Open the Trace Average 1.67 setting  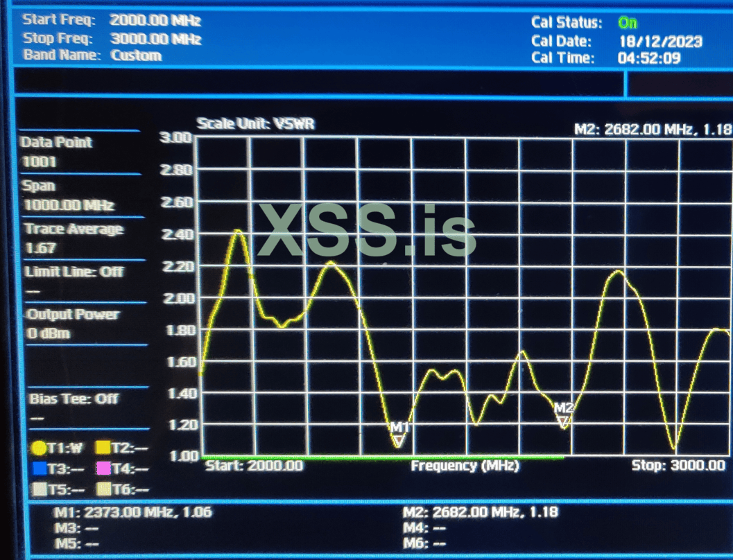(74, 238)
